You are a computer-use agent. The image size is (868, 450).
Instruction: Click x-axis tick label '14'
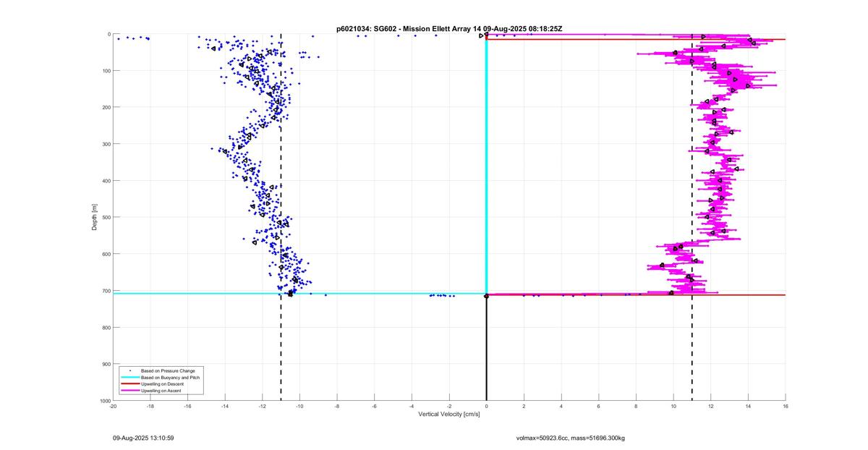click(748, 407)
